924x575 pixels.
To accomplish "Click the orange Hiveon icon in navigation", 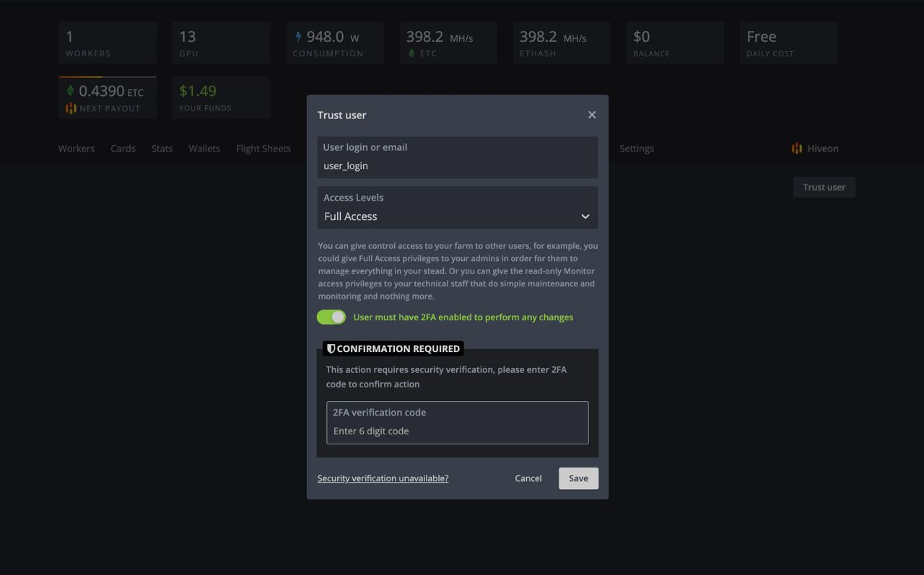I will pos(797,149).
